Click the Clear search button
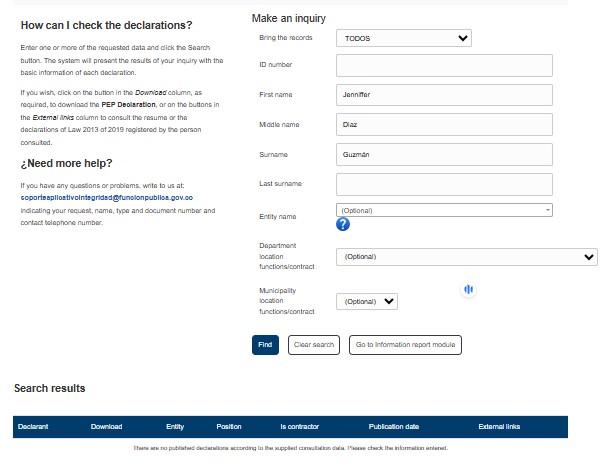The height and width of the screenshot is (472, 614). [314, 345]
